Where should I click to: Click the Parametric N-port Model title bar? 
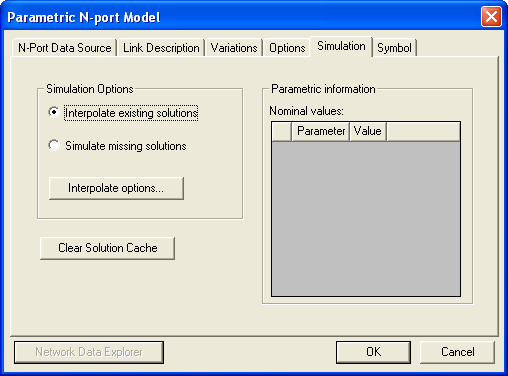click(x=233, y=17)
